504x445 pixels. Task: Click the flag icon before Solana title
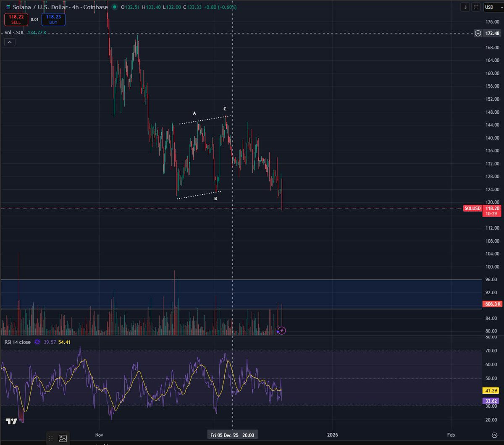8,7
